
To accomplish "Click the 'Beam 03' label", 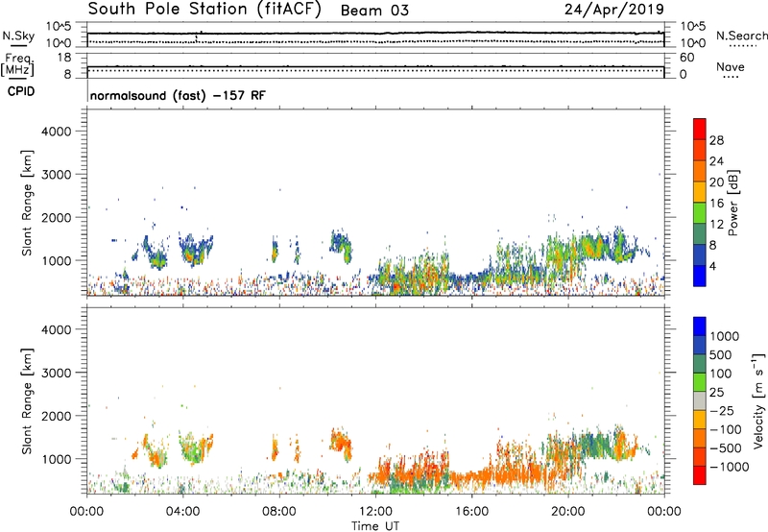I will (x=374, y=11).
